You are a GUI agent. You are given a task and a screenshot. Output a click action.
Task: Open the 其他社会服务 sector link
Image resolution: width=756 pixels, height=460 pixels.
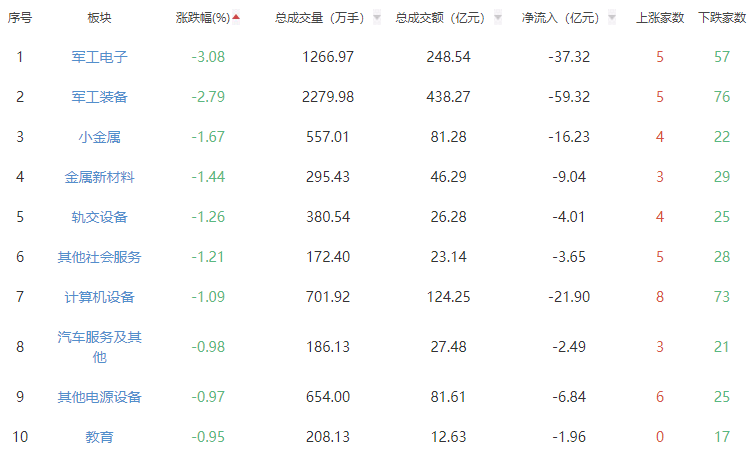click(99, 257)
